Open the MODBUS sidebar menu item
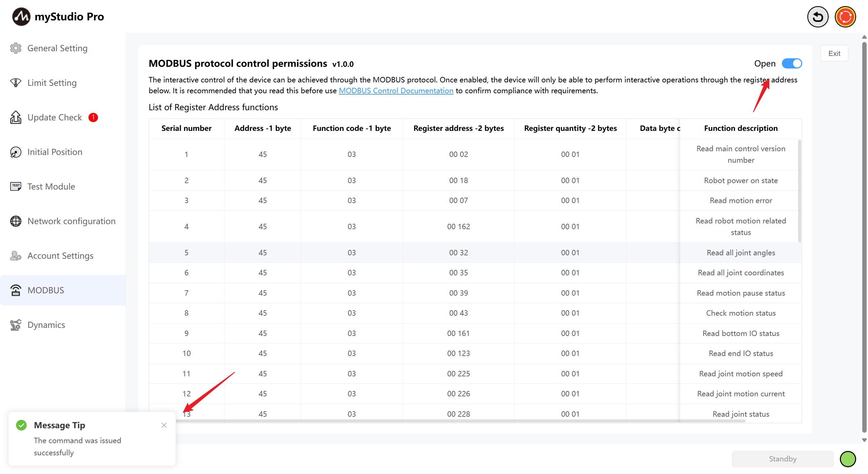 (46, 290)
